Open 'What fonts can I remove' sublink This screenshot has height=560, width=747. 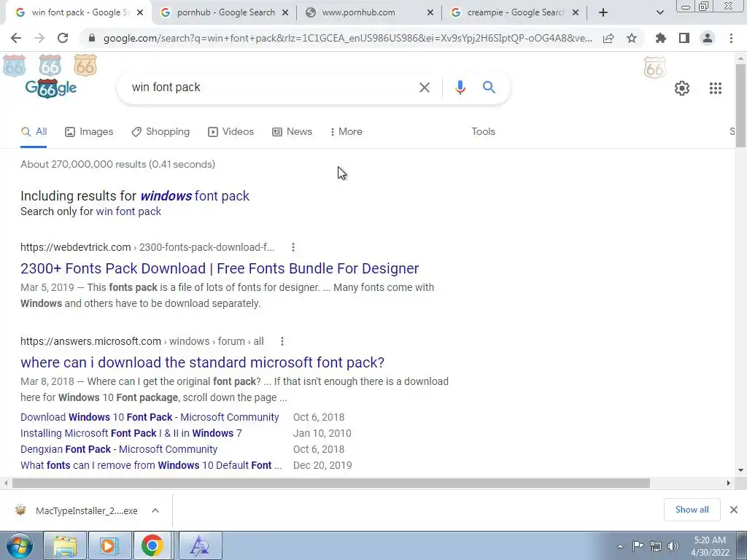[151, 465]
